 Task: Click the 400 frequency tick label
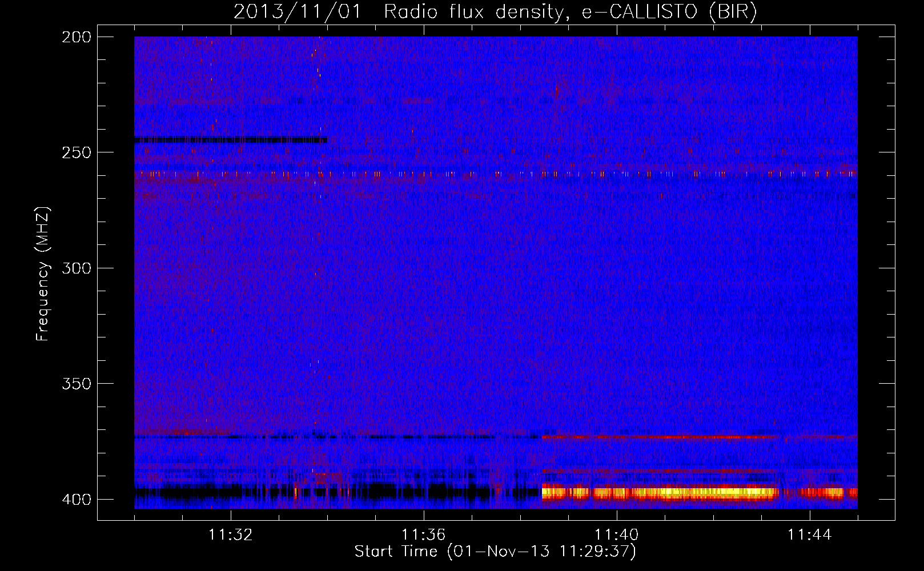coord(77,499)
